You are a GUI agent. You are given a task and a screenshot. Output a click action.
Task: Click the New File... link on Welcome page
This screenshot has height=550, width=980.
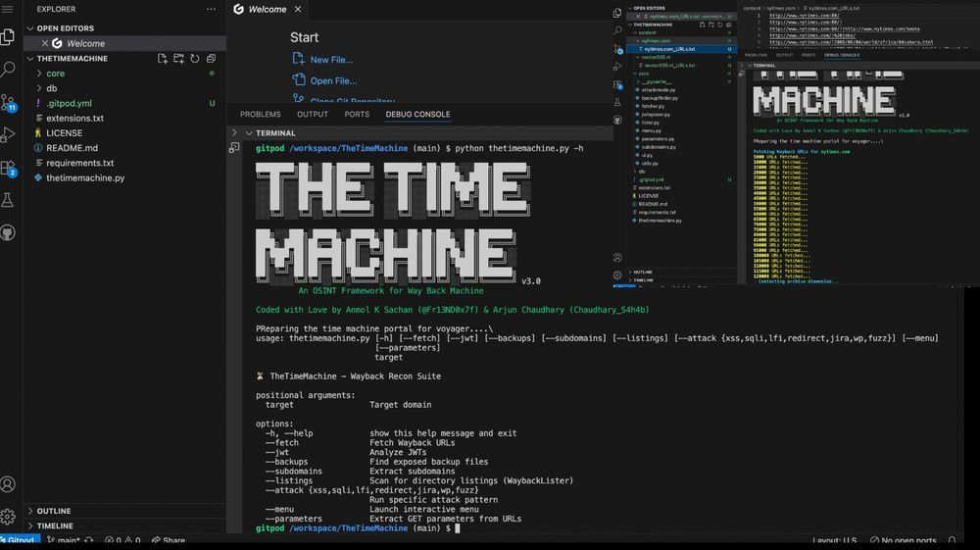tap(331, 60)
